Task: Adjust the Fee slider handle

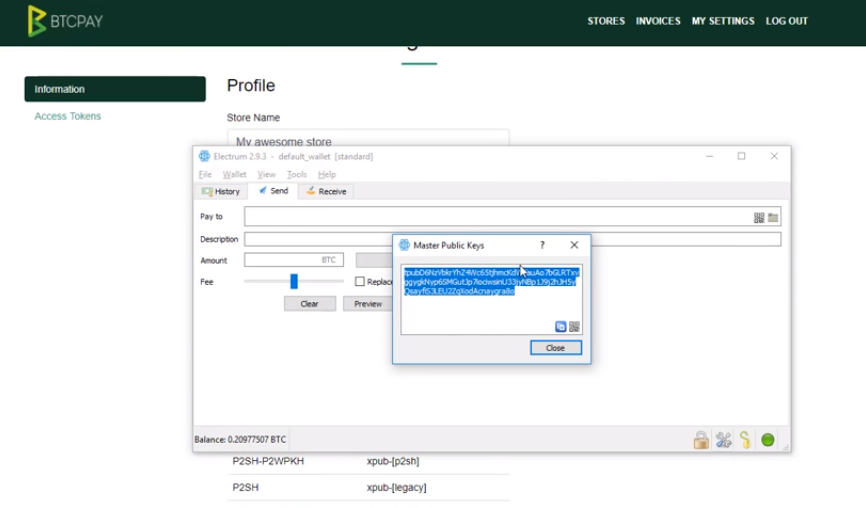Action: click(294, 281)
